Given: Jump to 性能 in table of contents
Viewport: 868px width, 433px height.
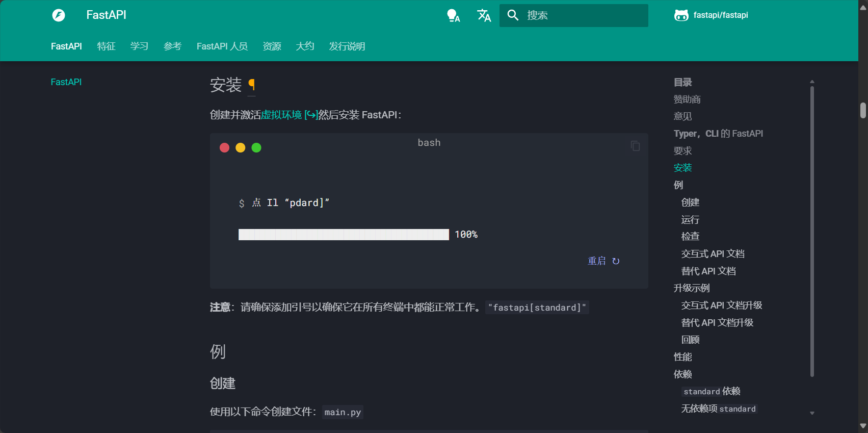Looking at the screenshot, I should (x=682, y=357).
